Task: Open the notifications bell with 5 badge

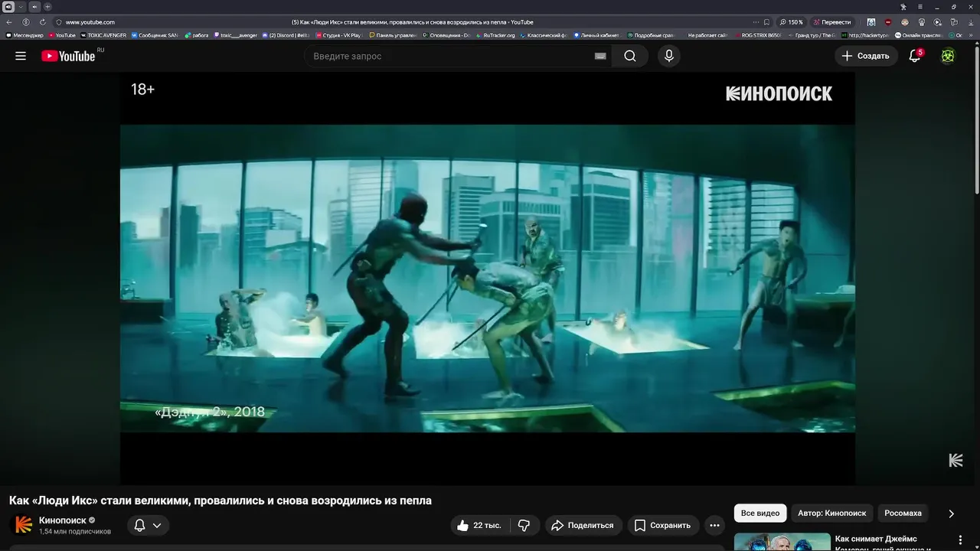Action: (915, 56)
